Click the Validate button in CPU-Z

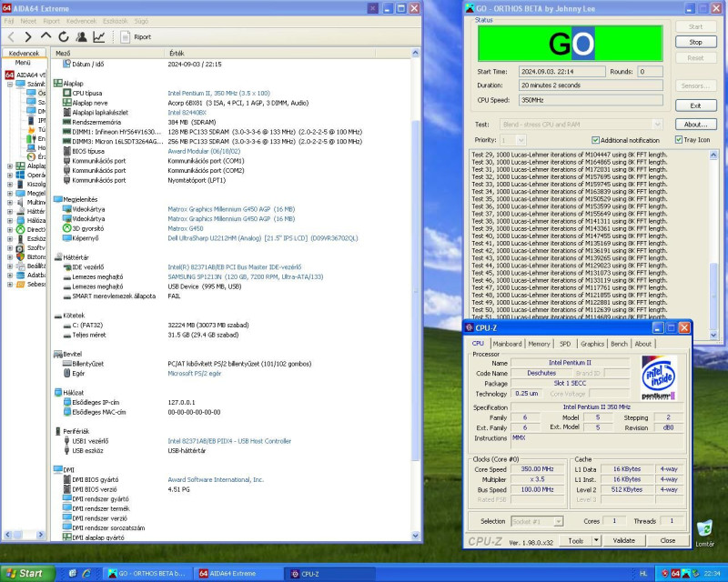pyautogui.click(x=624, y=540)
